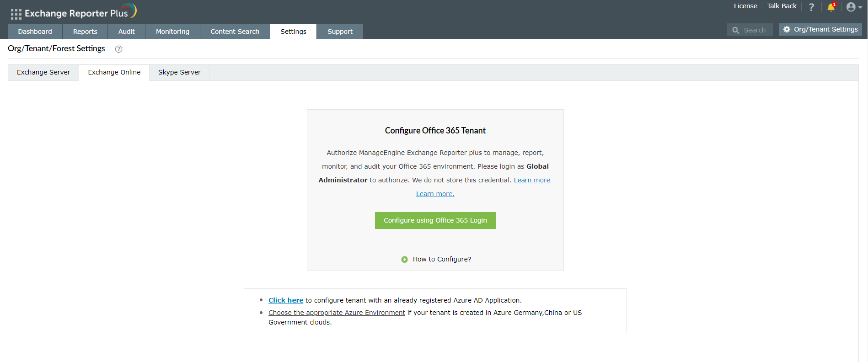The image size is (868, 362).
Task: Click Configure using Office 365 Login
Action: pyautogui.click(x=435, y=220)
